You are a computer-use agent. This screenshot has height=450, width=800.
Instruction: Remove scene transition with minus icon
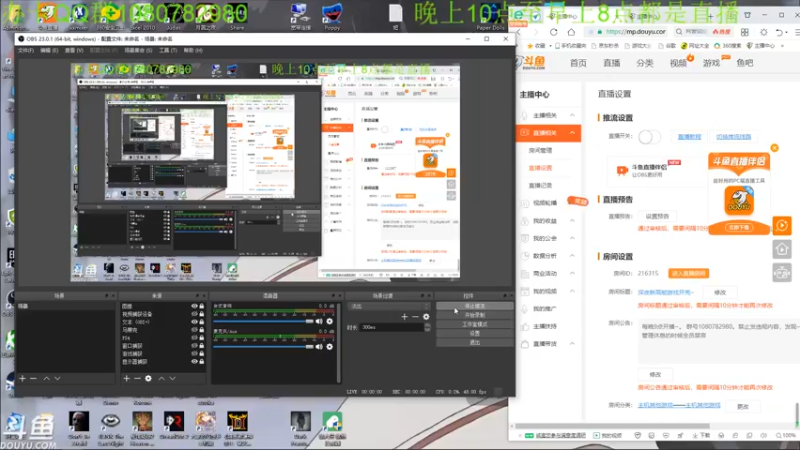tap(415, 317)
